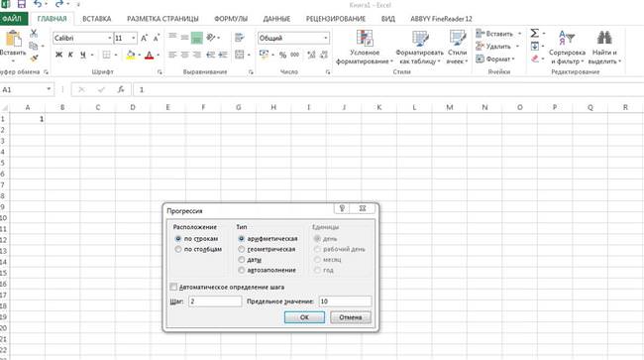Open the number format 'Общий' dropdown
Image resolution: width=644 pixels, height=360 pixels.
(x=326, y=38)
